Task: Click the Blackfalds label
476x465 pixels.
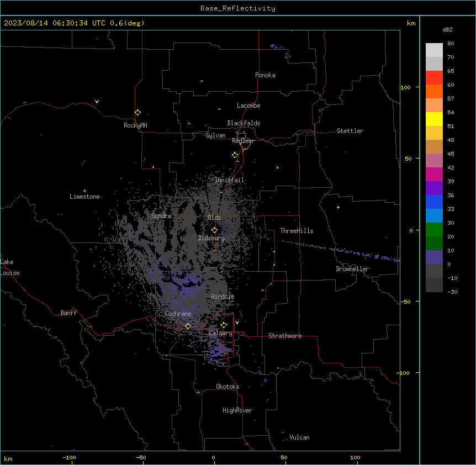Action: coord(244,123)
